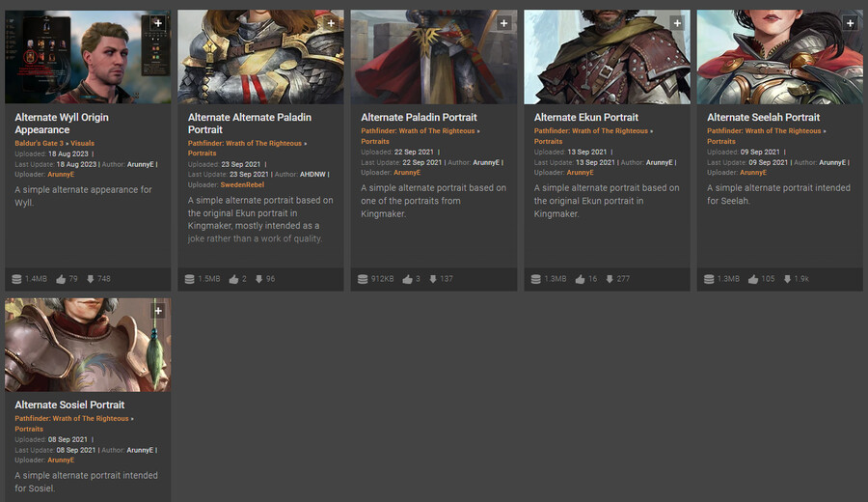Click the uploaded date 08 Sep 2021

click(x=68, y=439)
